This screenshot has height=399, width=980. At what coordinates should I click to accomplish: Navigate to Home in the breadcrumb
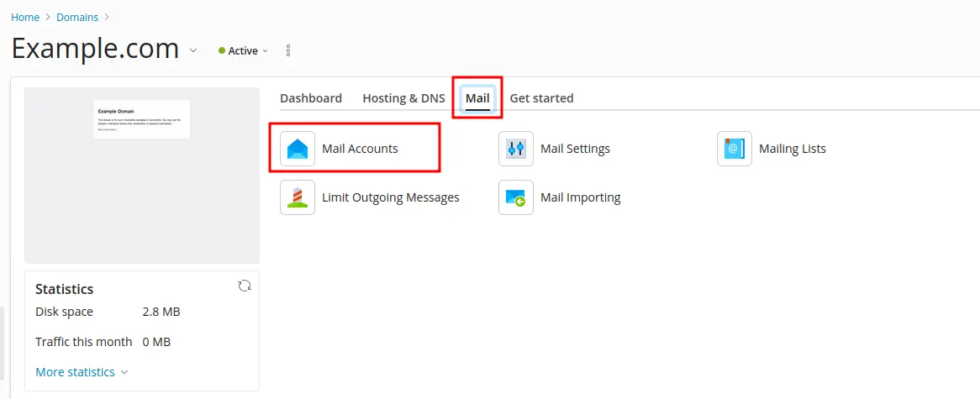tap(25, 17)
